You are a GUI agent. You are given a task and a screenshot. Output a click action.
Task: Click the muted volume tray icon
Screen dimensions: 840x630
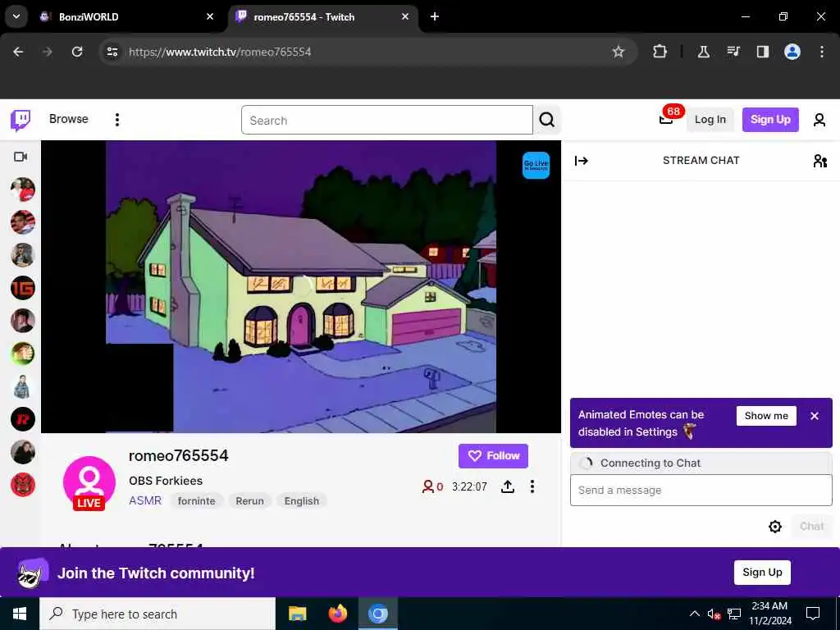[x=714, y=614]
